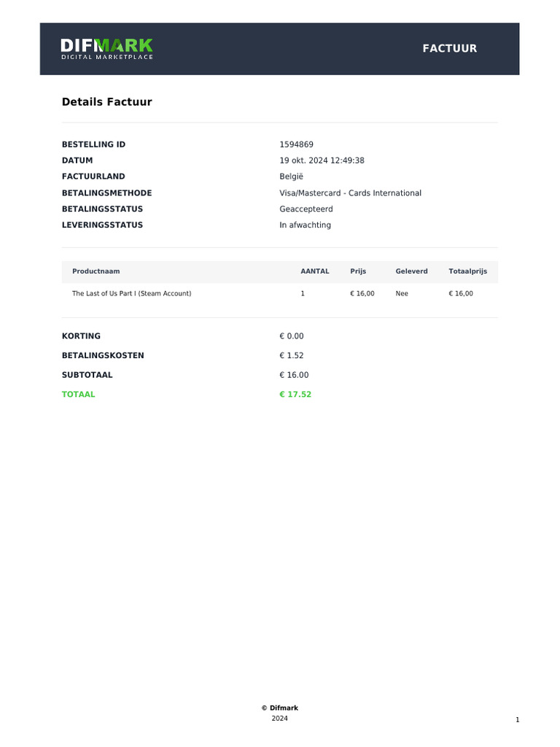Click the LEVERINGSSTATUS label
This screenshot has height=747, width=560.
tap(102, 225)
